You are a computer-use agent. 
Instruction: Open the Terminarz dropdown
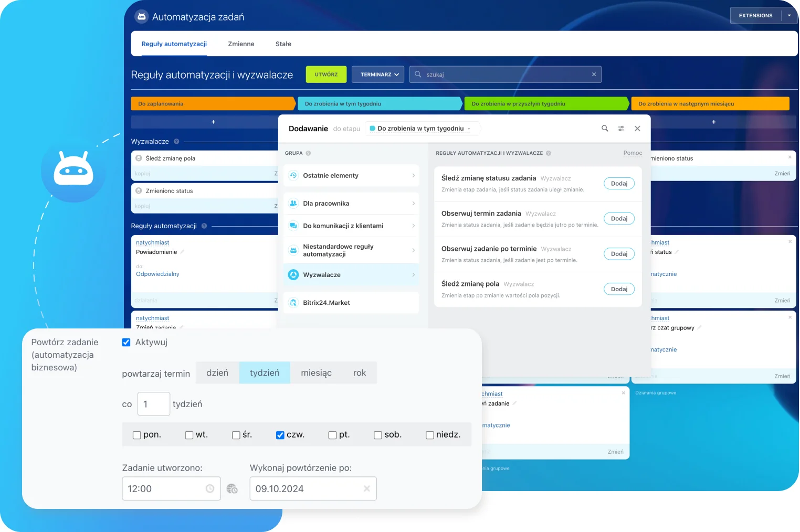tap(377, 74)
